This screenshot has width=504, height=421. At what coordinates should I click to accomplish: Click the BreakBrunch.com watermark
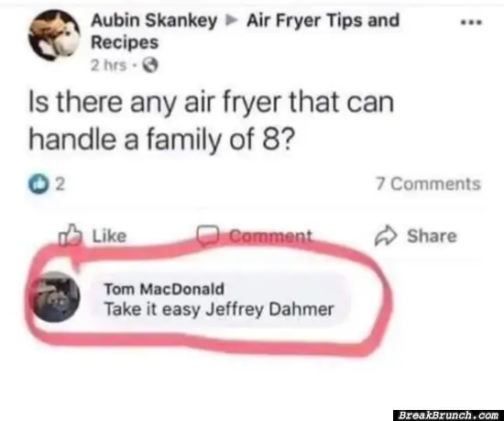pyautogui.click(x=448, y=415)
